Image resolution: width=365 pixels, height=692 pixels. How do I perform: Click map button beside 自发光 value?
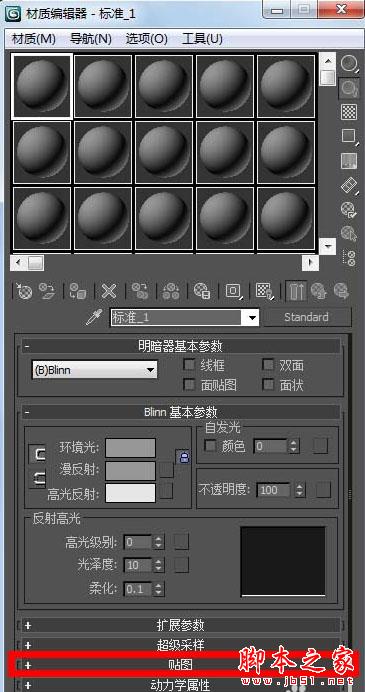(320, 446)
